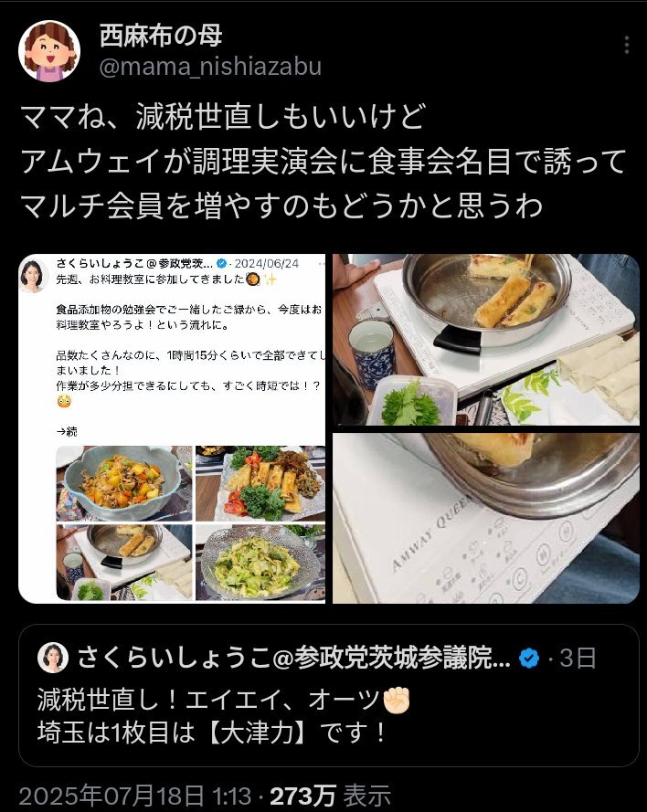Image resolution: width=647 pixels, height=812 pixels.
Task: Open 西麻布の母 profile avatar
Action: [x=49, y=51]
